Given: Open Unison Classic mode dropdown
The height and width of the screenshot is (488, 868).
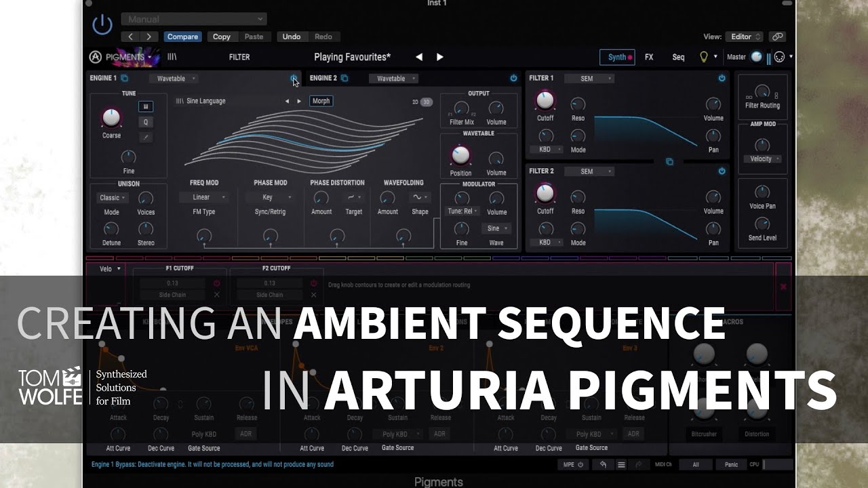Looking at the screenshot, I should pyautogui.click(x=113, y=198).
